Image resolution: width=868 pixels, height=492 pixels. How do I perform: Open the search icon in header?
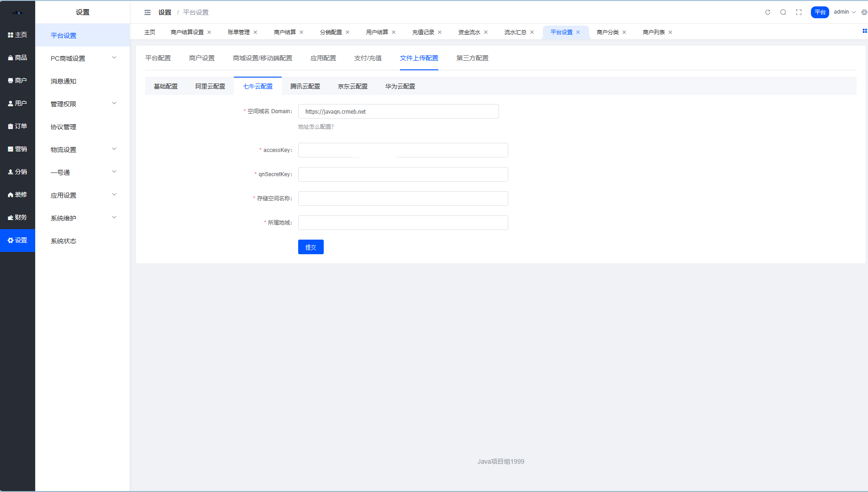pos(783,12)
